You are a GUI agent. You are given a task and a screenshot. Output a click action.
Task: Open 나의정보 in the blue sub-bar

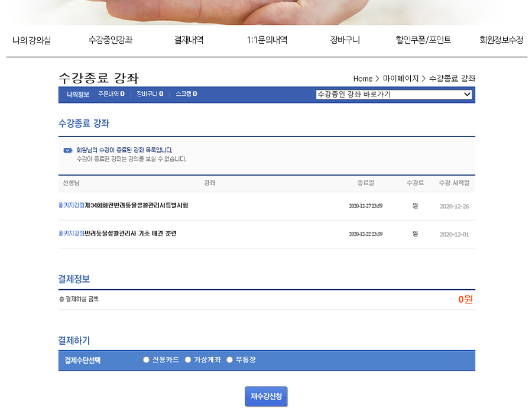pos(77,94)
